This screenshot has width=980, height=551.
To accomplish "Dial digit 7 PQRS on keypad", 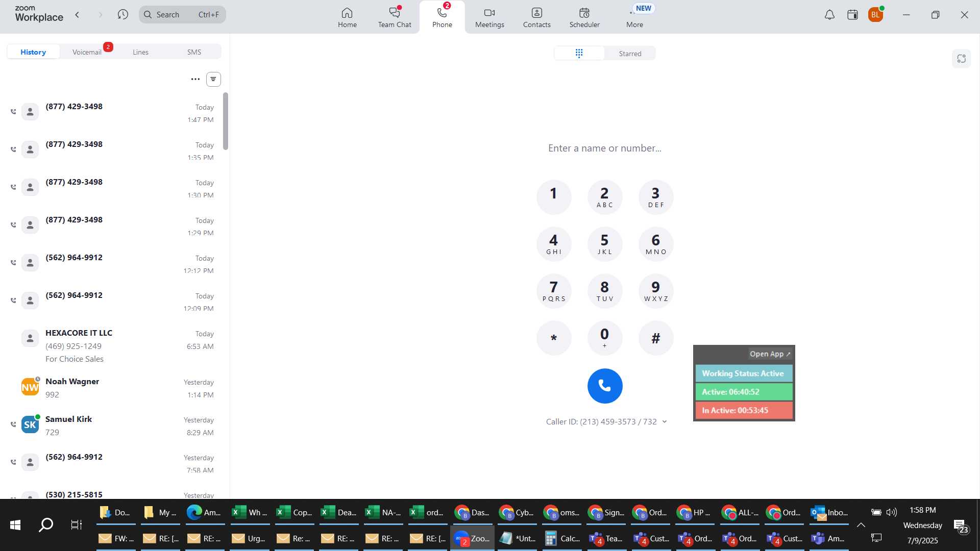I will click(x=554, y=291).
